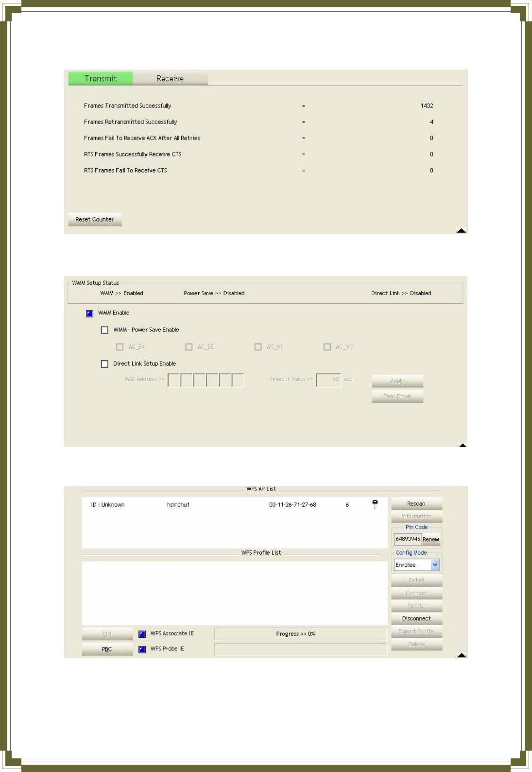532x772 pixels.
Task: Click the Progress >> 0% bar
Action: tap(301, 634)
